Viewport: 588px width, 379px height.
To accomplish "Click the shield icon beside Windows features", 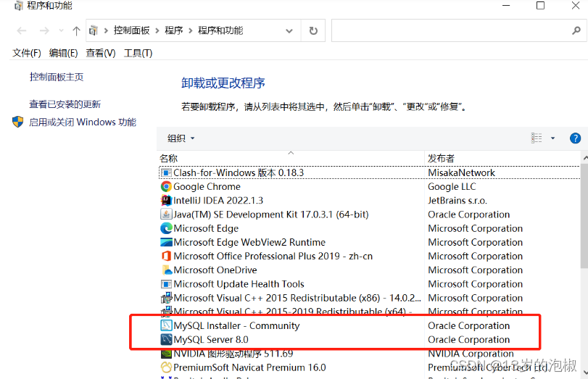I will 17,122.
